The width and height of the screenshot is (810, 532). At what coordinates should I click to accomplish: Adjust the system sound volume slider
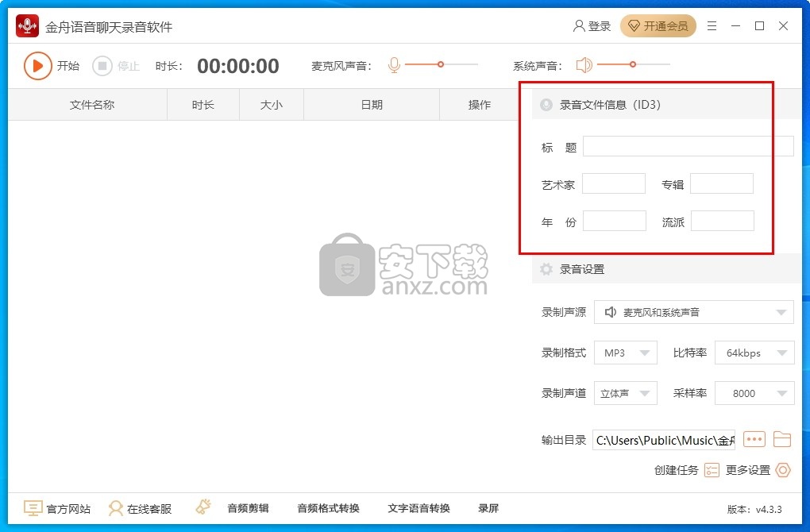[634, 64]
